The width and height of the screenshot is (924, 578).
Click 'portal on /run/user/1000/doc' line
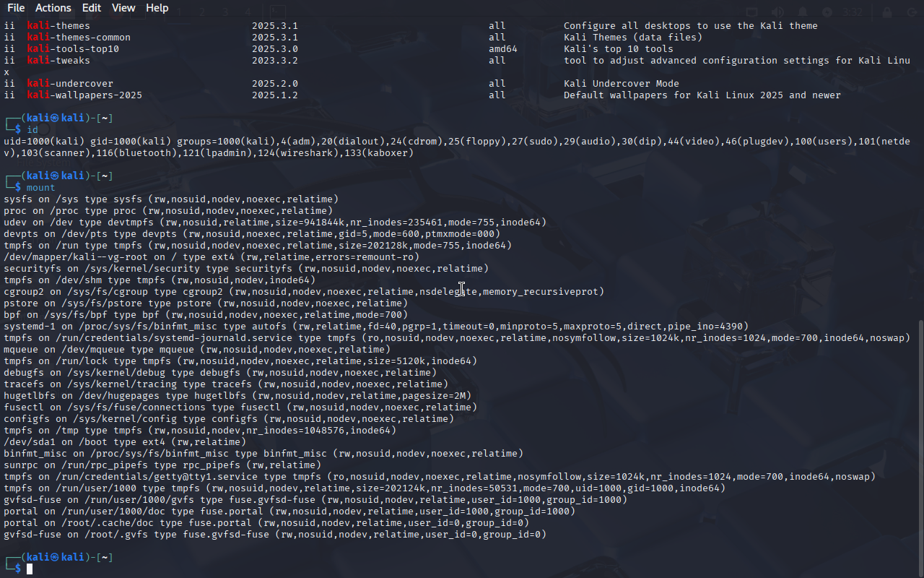coord(289,512)
